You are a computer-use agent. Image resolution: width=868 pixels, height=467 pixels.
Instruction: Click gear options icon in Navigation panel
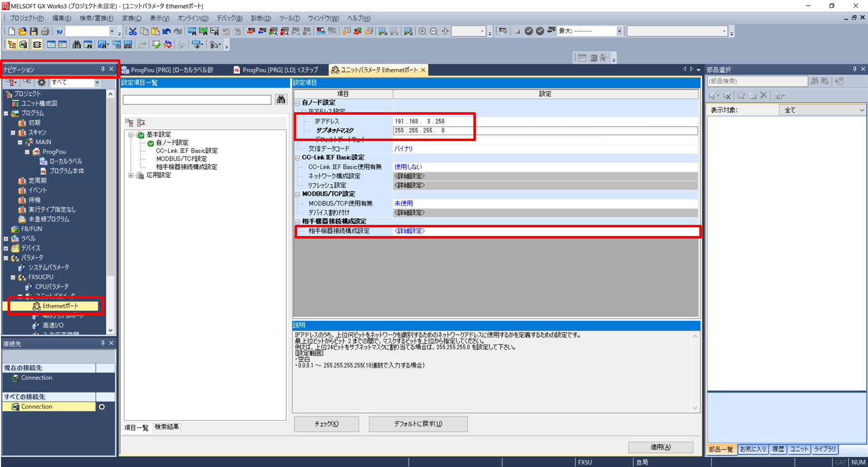42,82
